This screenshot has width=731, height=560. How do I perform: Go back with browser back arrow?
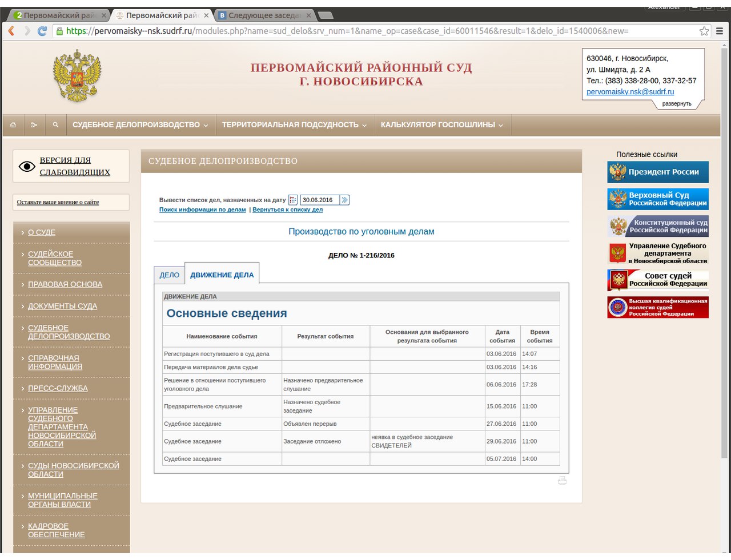11,31
